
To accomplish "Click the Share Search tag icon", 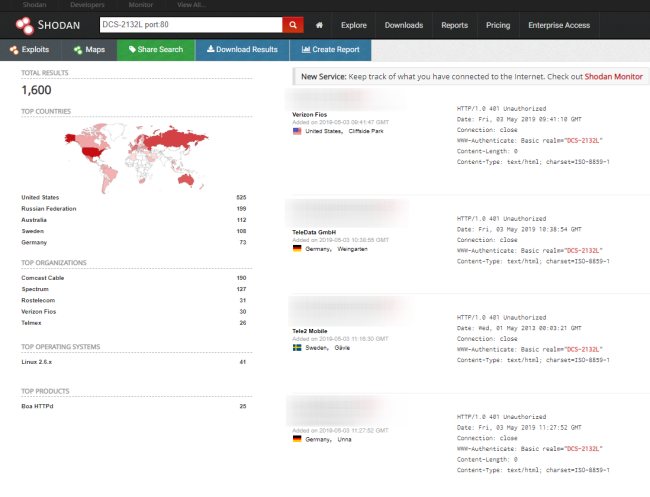I will (132, 49).
